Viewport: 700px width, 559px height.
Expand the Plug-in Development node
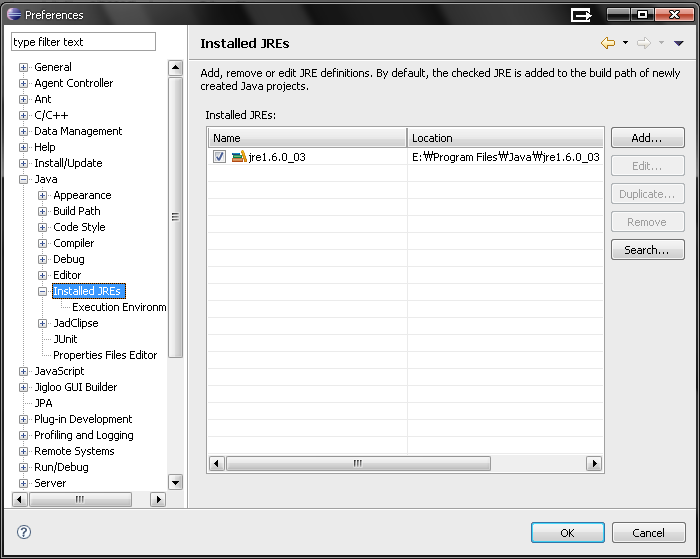point(23,420)
